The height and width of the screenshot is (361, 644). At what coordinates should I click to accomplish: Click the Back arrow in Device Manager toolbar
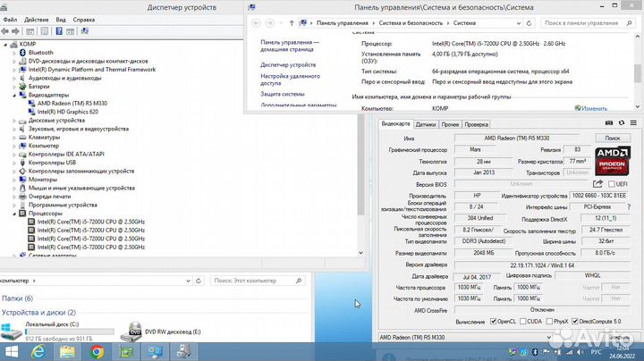tap(5, 31)
